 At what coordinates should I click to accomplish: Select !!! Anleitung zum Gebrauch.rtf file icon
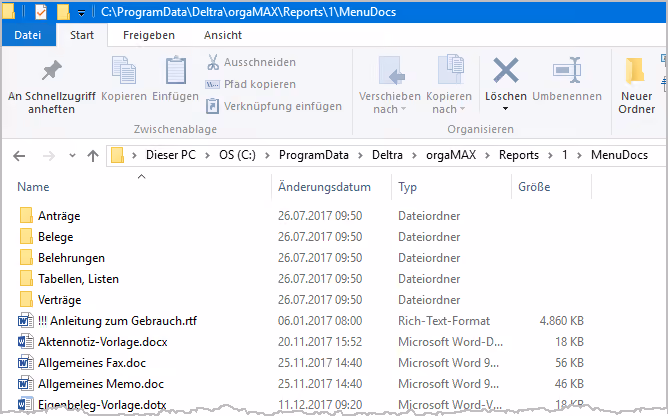tap(26, 321)
